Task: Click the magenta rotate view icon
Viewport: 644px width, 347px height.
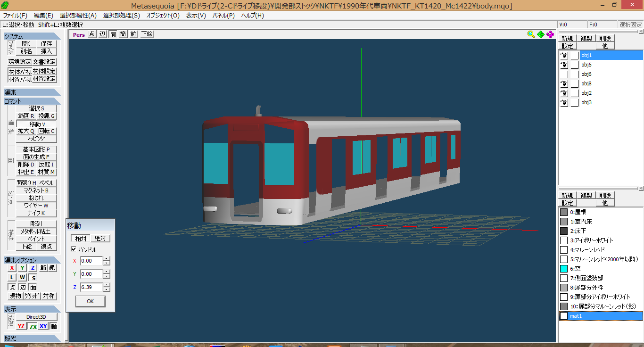Action: [550, 34]
